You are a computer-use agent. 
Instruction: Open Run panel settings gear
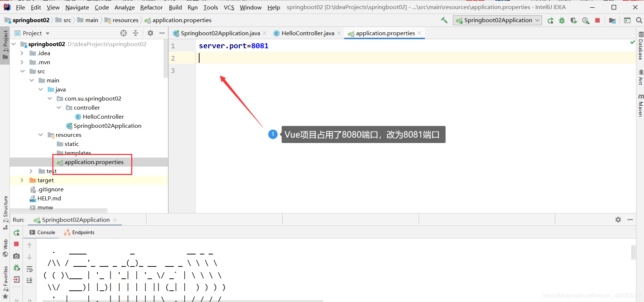coord(618,220)
